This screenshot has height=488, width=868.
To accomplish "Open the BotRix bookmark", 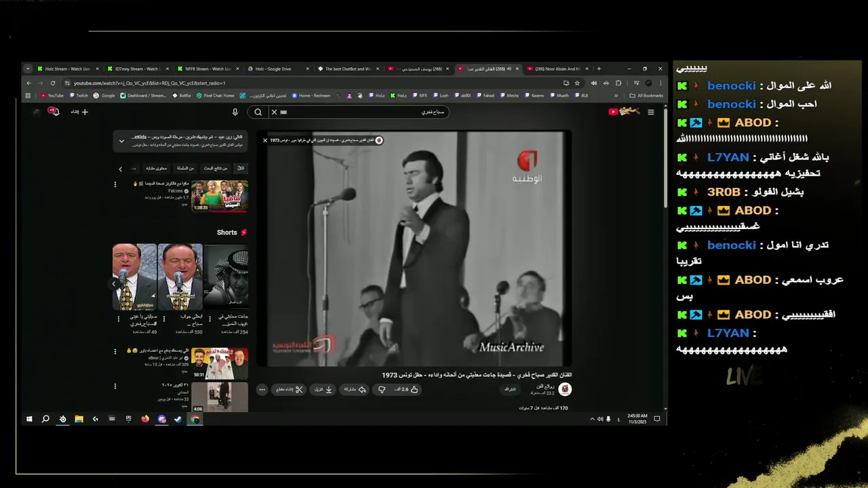I will 181,96.
